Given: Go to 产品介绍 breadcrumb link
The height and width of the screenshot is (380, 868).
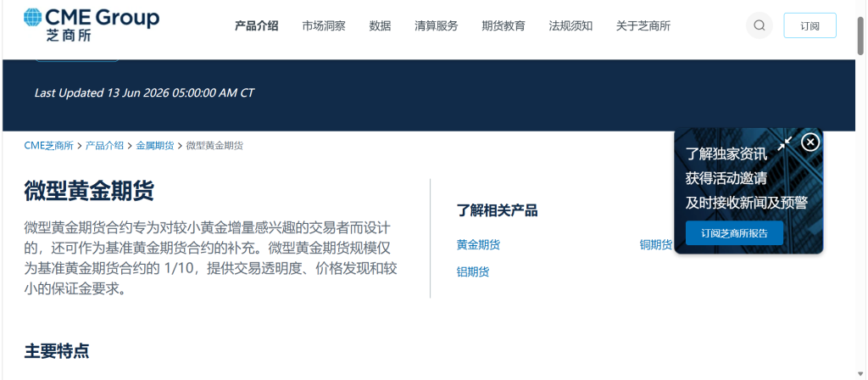Looking at the screenshot, I should tap(104, 146).
